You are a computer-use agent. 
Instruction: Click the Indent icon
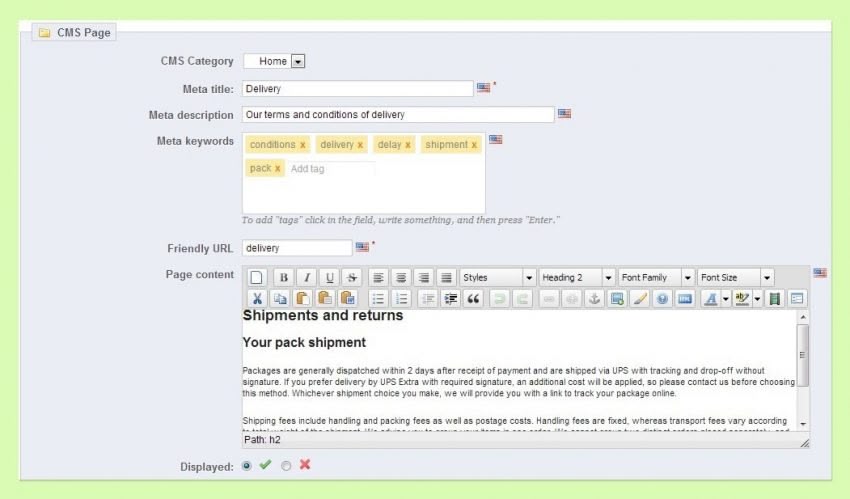click(450, 299)
